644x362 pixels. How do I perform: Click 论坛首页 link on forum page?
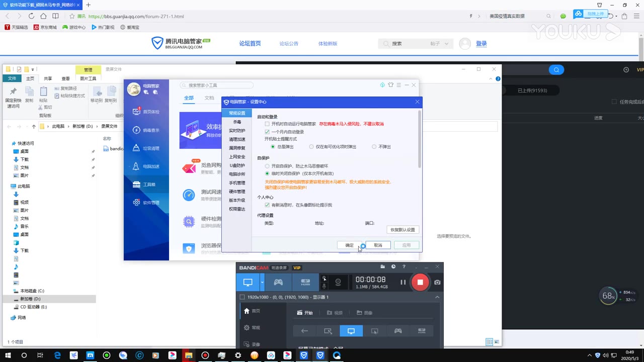point(250,44)
